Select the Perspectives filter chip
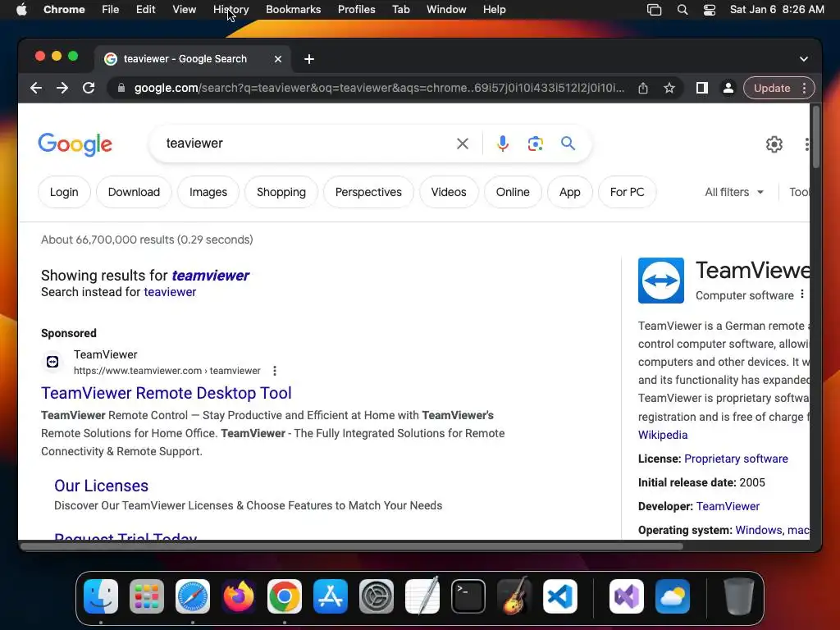The height and width of the screenshot is (630, 840). pos(368,192)
